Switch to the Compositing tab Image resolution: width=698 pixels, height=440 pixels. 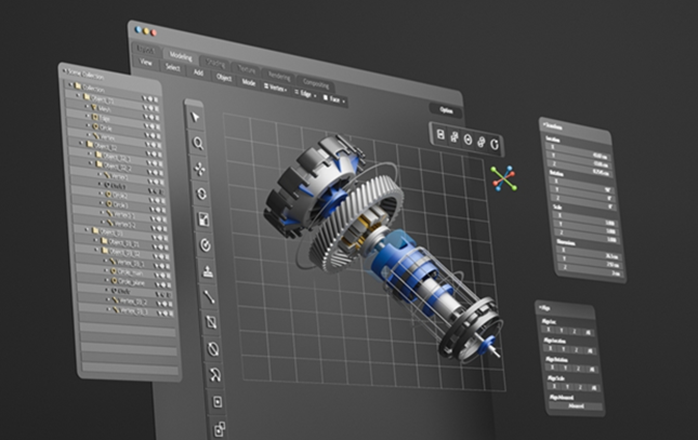point(316,84)
